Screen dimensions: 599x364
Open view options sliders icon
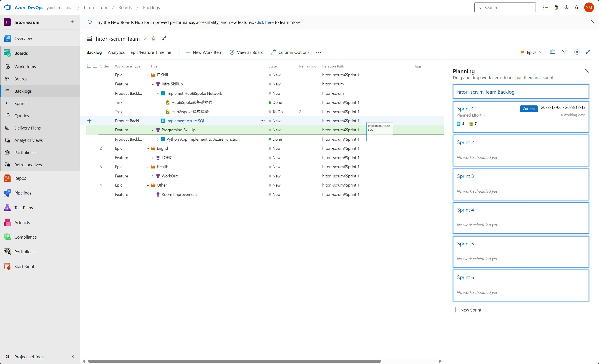[552, 52]
